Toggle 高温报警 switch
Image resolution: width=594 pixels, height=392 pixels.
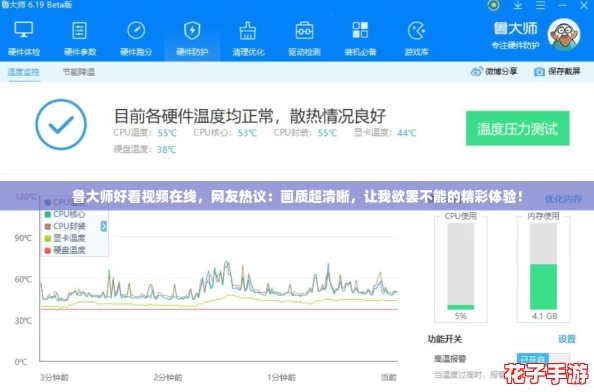543,358
